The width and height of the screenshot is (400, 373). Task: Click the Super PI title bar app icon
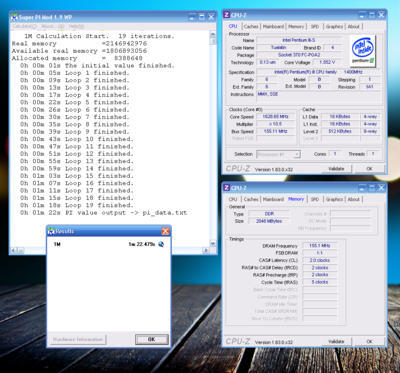pyautogui.click(x=14, y=17)
